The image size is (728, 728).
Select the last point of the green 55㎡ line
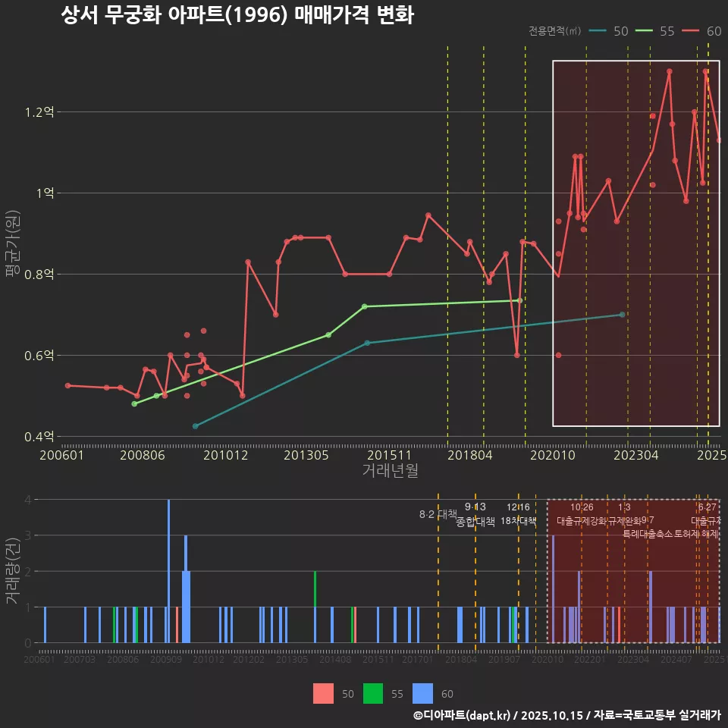click(519, 300)
